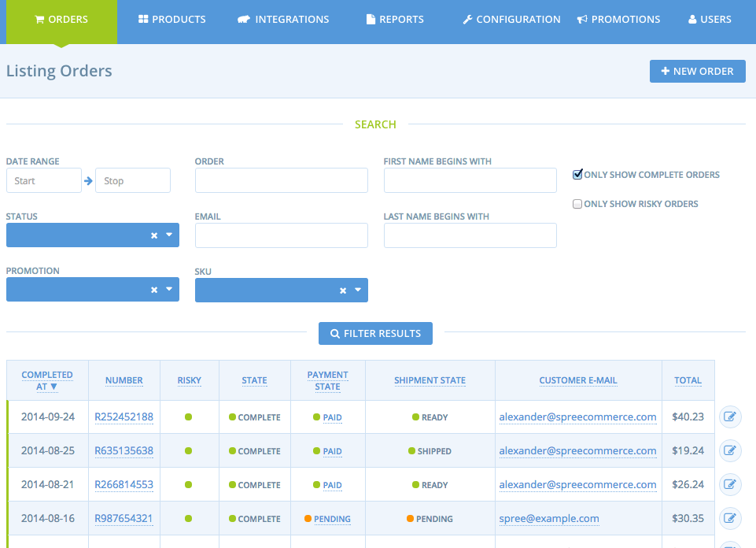Open order R635135638 from the list

point(124,450)
